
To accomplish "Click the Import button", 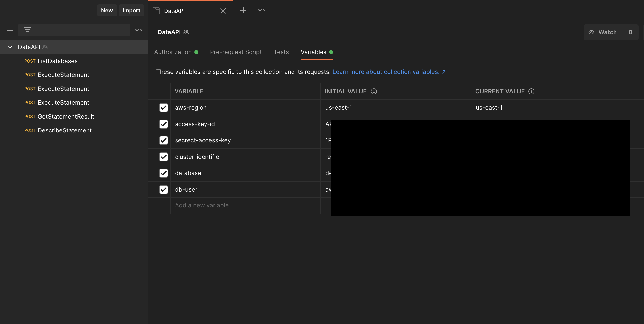I will pos(131,10).
